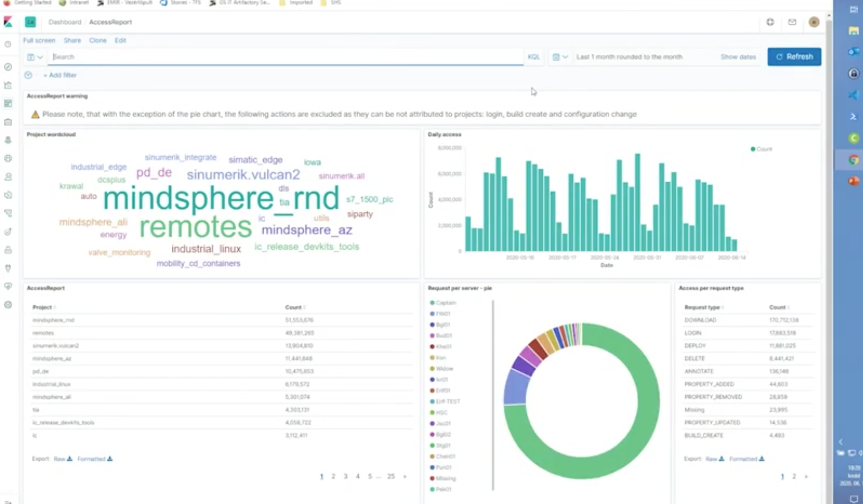Go to next page of request type table
The height and width of the screenshot is (504, 863).
click(806, 476)
